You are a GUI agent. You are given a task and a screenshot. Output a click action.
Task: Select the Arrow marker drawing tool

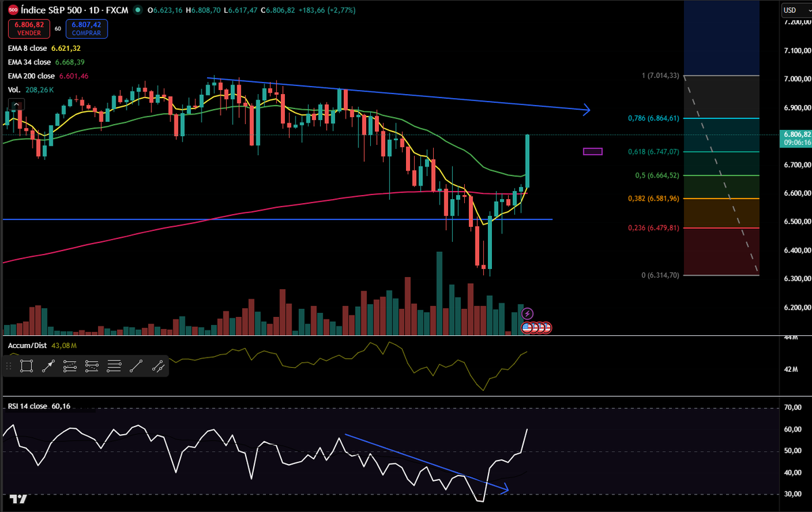(x=47, y=366)
